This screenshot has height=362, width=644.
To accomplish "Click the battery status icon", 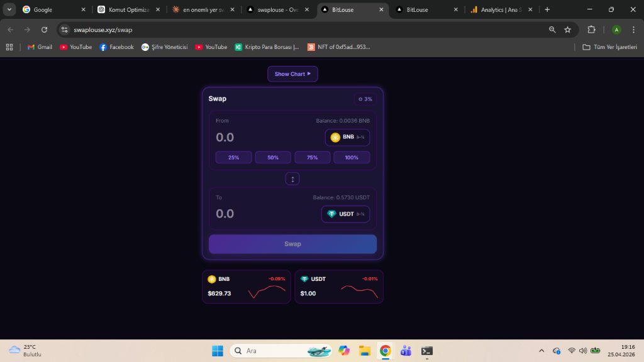I will coord(595,351).
